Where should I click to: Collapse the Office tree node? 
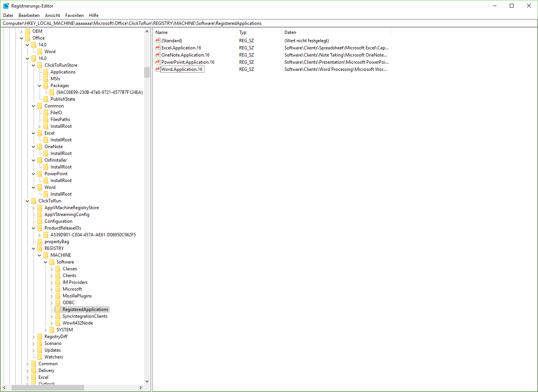22,38
